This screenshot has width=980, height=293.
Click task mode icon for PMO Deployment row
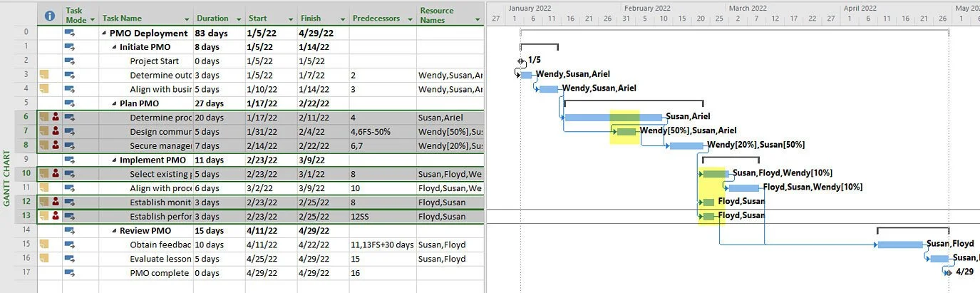pos(70,33)
